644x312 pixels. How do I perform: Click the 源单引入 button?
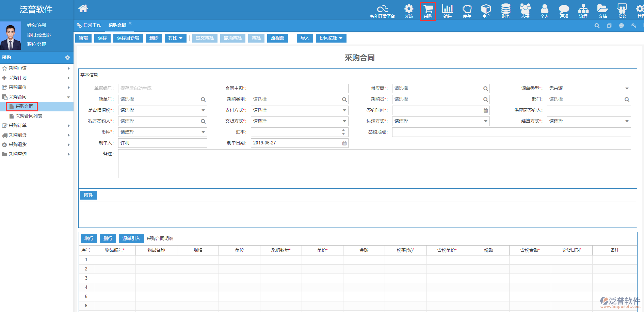pyautogui.click(x=131, y=238)
